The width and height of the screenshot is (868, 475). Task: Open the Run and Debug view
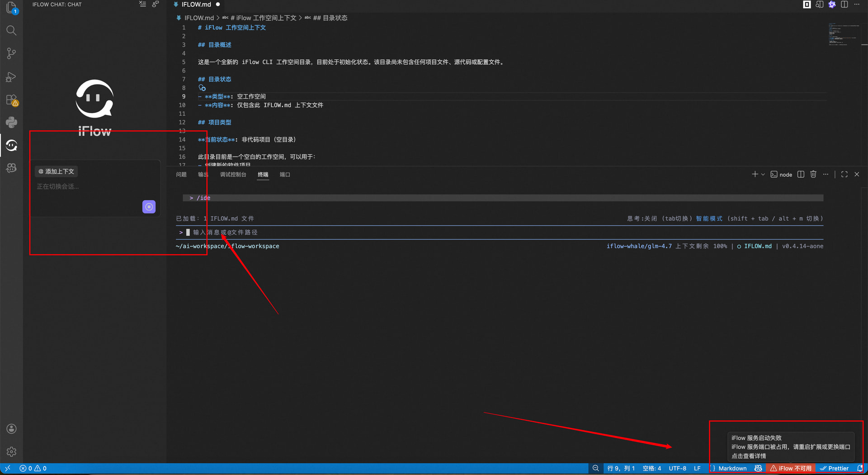[x=11, y=77]
